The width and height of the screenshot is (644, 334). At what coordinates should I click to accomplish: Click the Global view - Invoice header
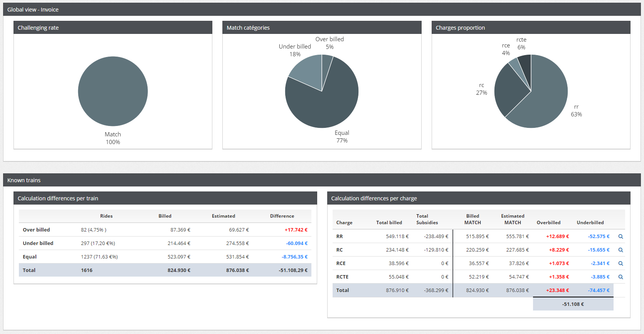coord(33,10)
